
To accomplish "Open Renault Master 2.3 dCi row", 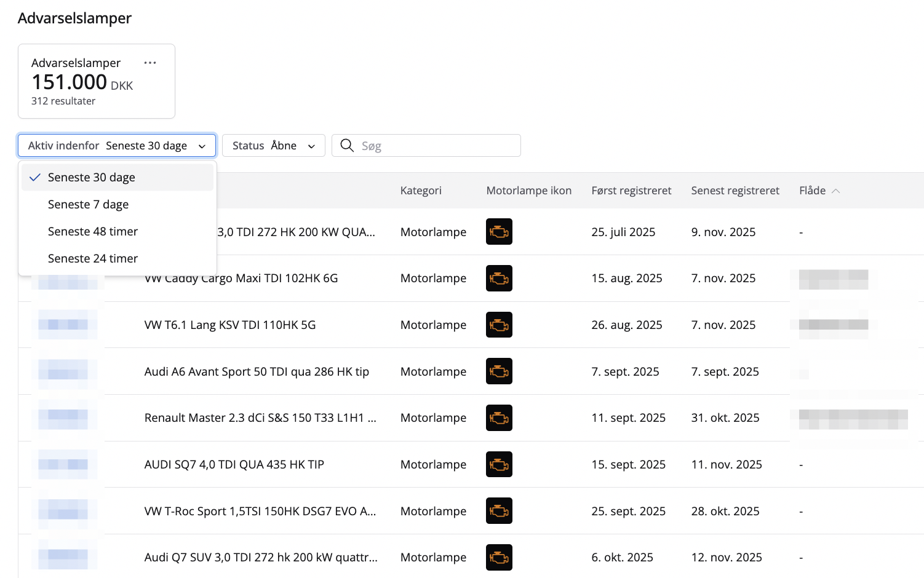I will click(260, 418).
